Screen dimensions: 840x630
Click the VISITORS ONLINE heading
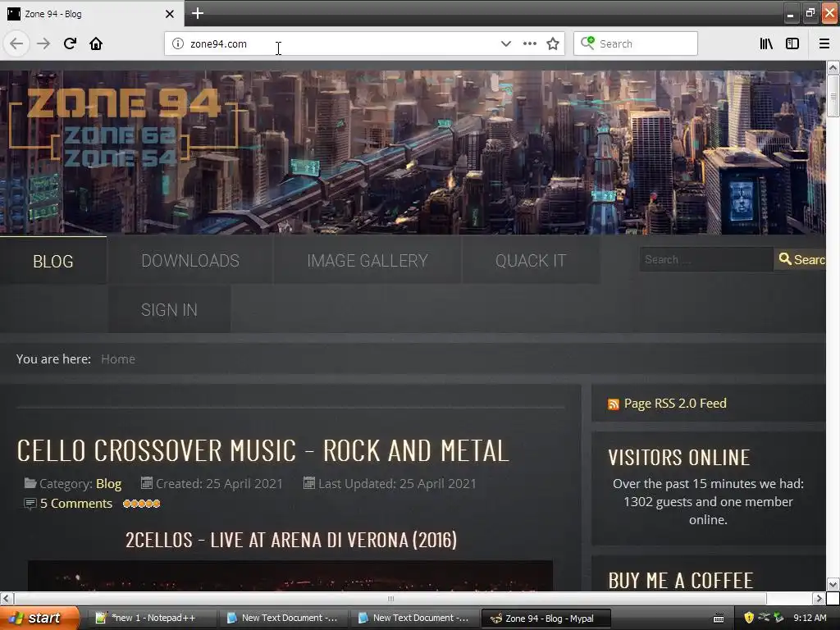tap(678, 458)
